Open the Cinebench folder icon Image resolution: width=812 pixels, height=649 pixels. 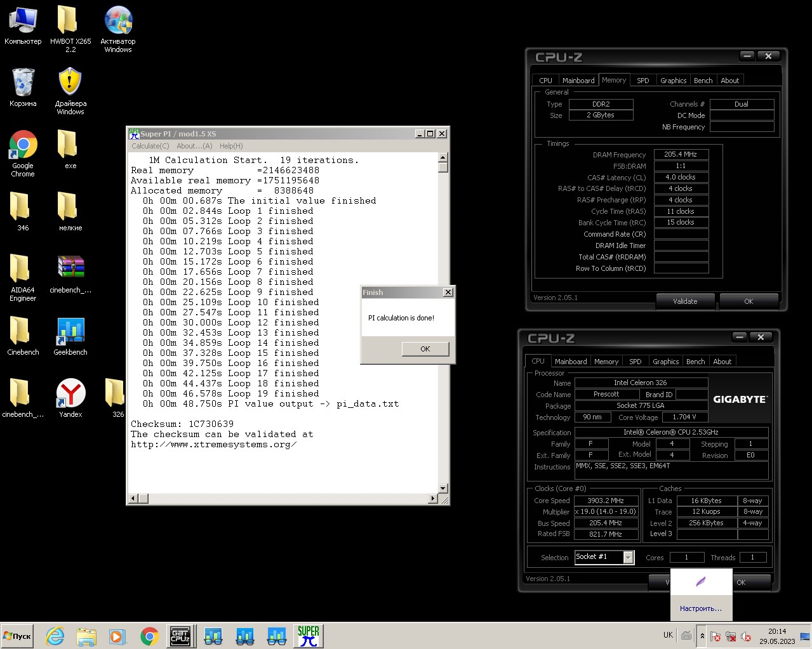[23, 336]
